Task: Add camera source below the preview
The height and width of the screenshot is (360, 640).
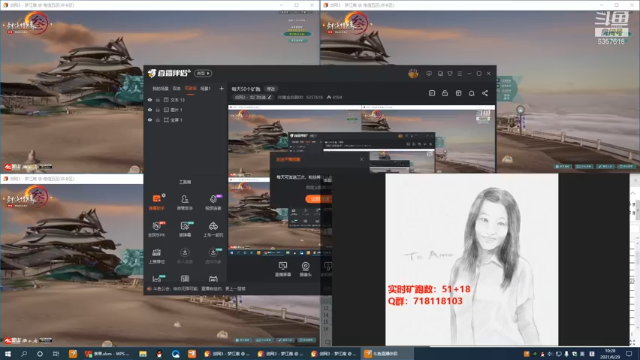Action: click(x=305, y=269)
